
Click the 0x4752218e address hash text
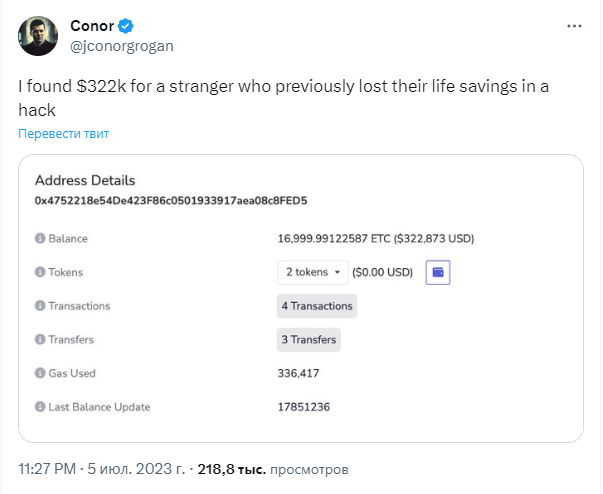pyautogui.click(x=171, y=201)
